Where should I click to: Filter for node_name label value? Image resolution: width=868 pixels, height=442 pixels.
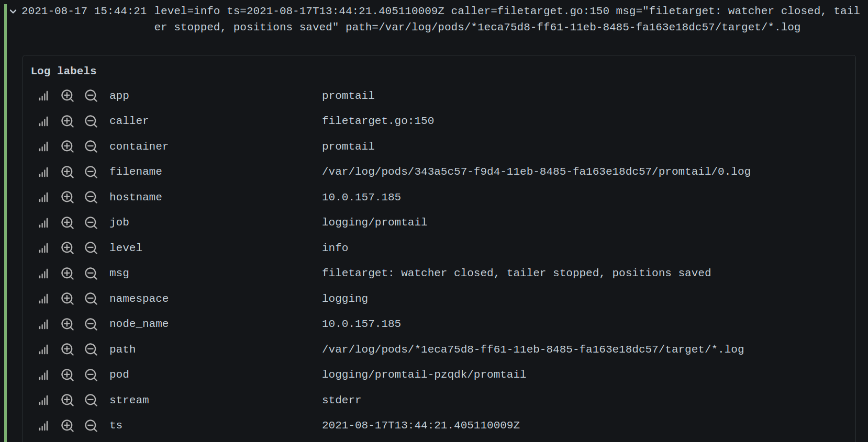pyautogui.click(x=68, y=324)
